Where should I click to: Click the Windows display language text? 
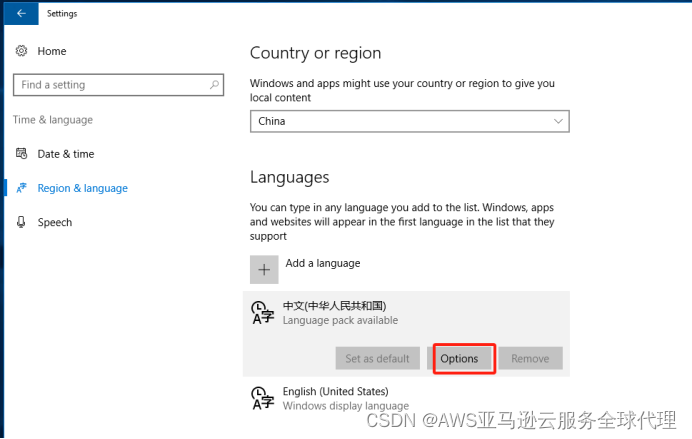346,406
